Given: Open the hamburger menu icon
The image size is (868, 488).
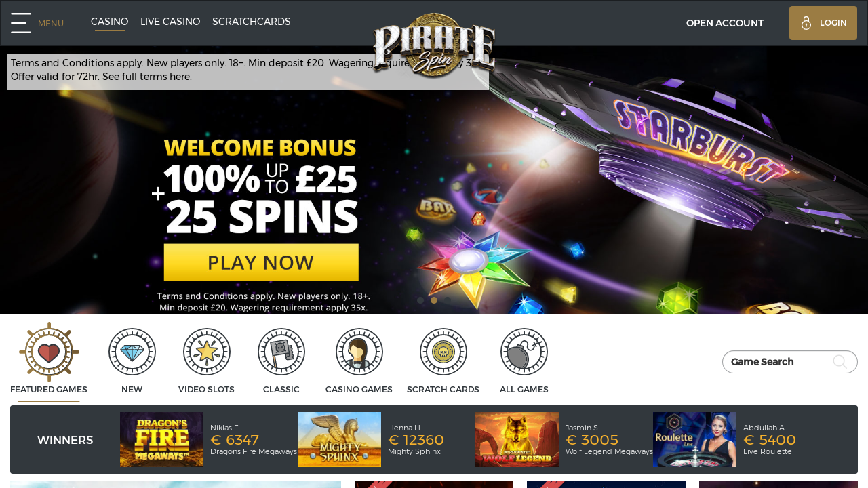Looking at the screenshot, I should coord(21,22).
